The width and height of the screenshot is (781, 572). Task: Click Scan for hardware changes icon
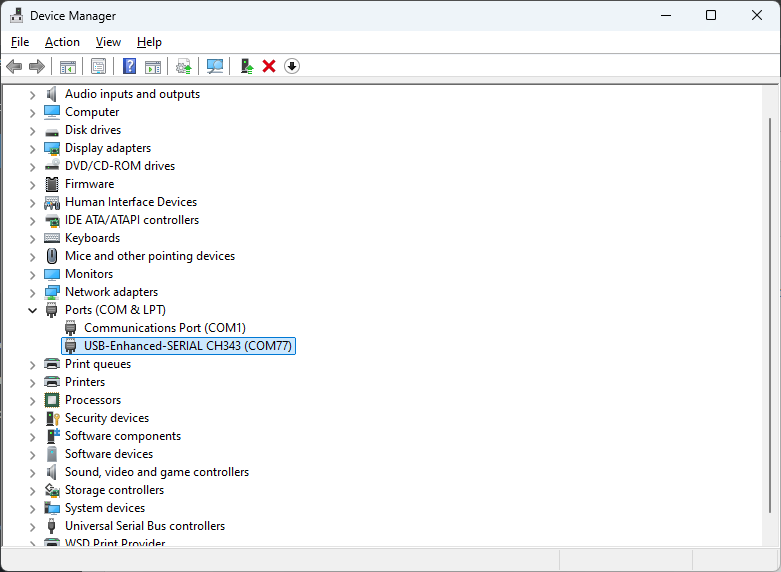coord(215,66)
